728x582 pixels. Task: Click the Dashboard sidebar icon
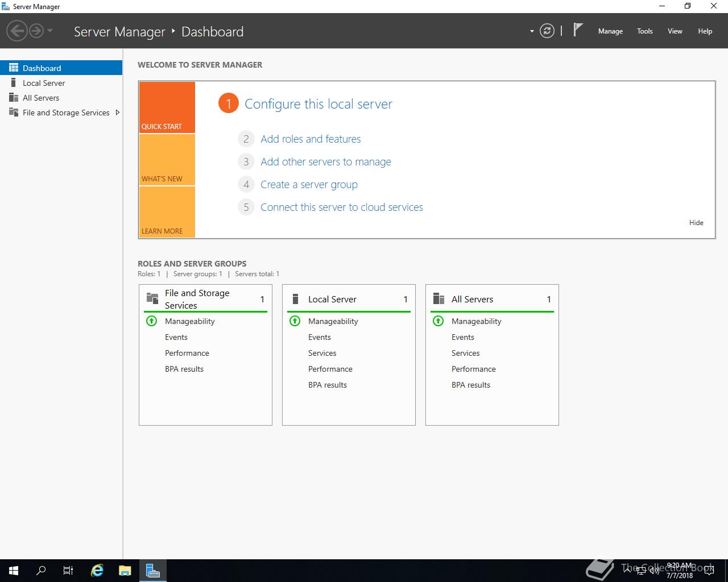[x=14, y=68]
